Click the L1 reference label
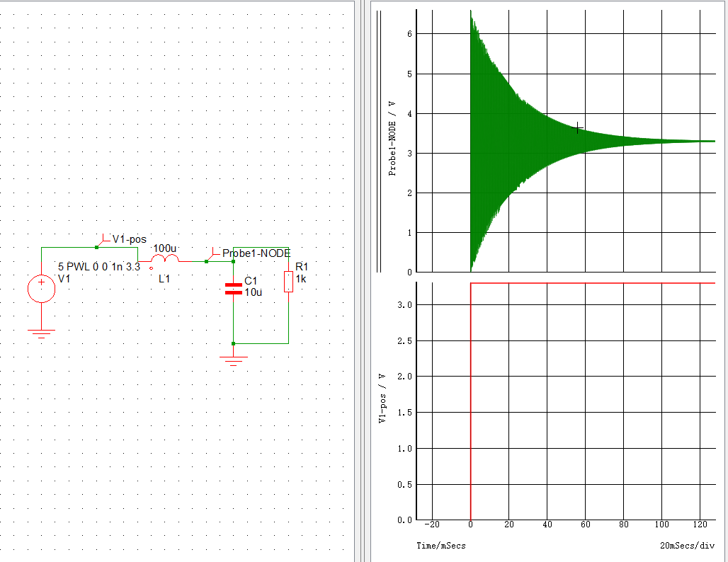The height and width of the screenshot is (562, 728). coord(164,278)
